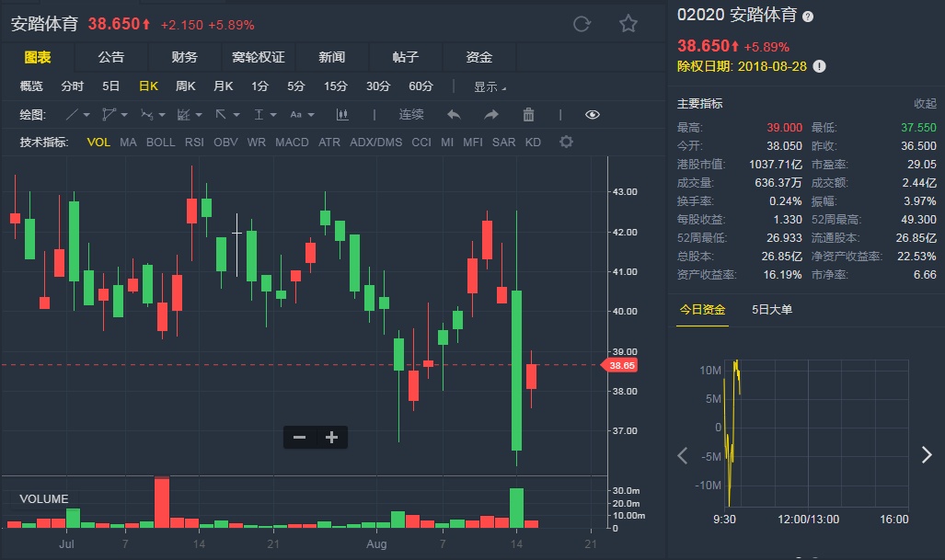
Task: Toggle the OBV indicator
Action: tap(225, 143)
